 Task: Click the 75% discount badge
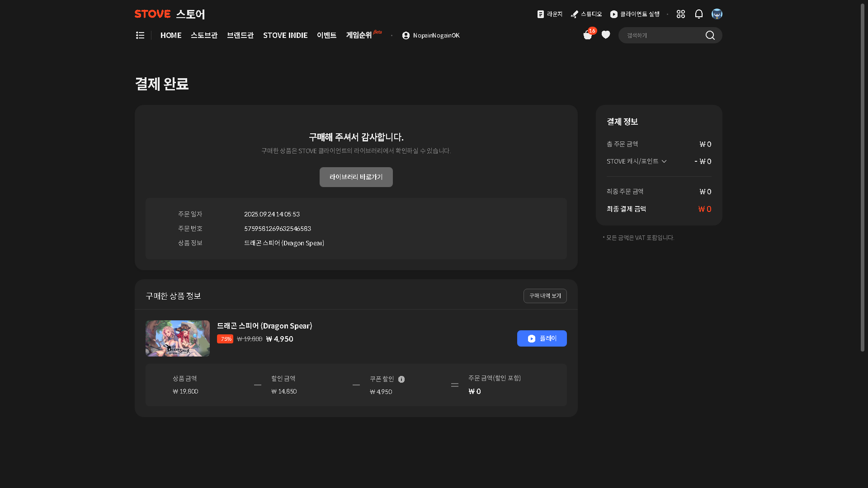(x=225, y=339)
